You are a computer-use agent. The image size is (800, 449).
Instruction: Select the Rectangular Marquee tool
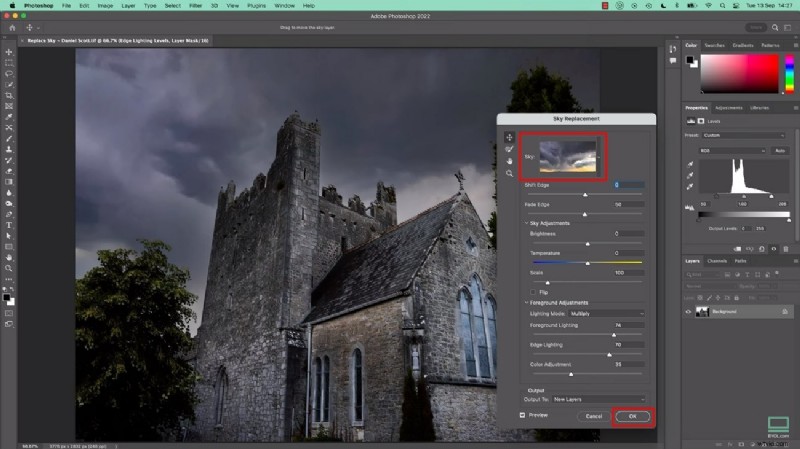point(9,63)
